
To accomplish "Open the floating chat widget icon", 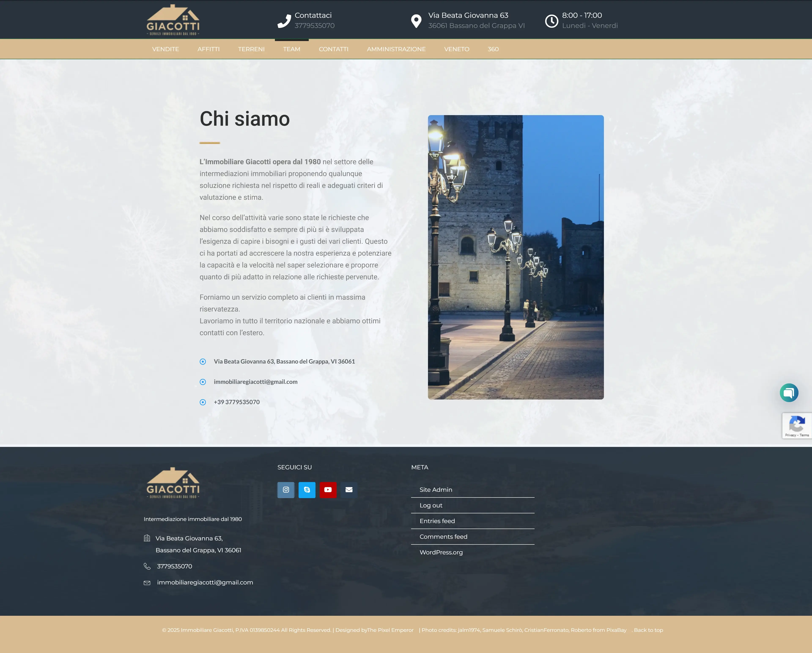I will click(789, 393).
